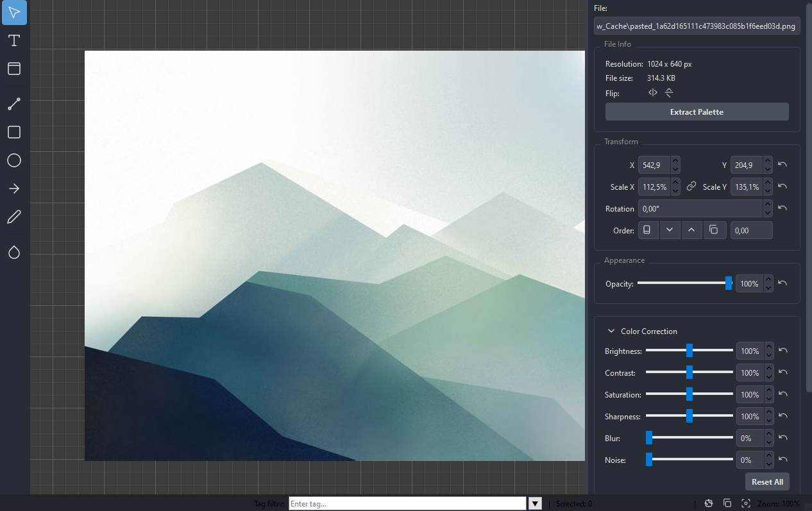
Task: Select the arrow selection tool
Action: [x=14, y=13]
